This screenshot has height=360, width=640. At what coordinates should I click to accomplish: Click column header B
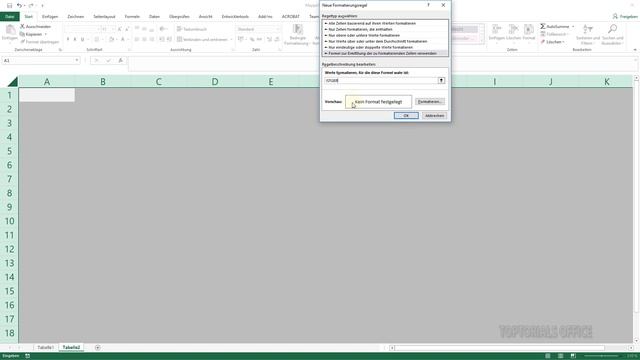click(103, 82)
